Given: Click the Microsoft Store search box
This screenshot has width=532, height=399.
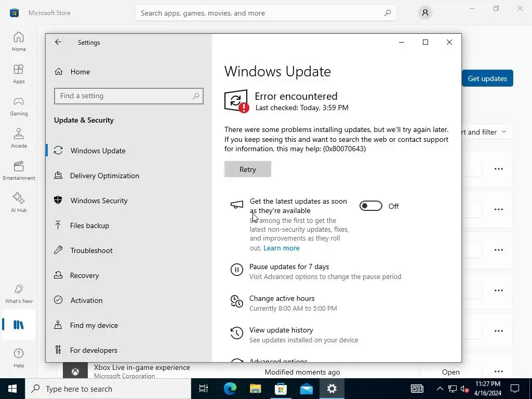Looking at the screenshot, I should 265,13.
